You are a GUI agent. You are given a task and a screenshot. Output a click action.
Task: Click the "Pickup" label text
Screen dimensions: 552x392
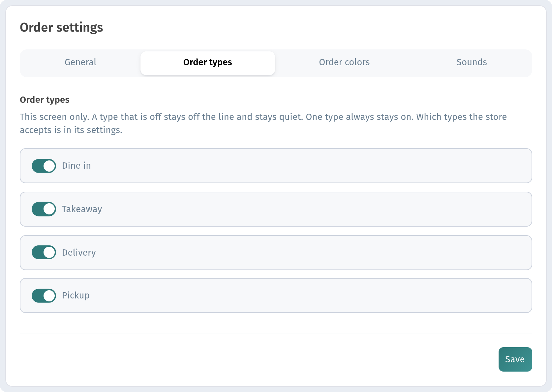(76, 295)
